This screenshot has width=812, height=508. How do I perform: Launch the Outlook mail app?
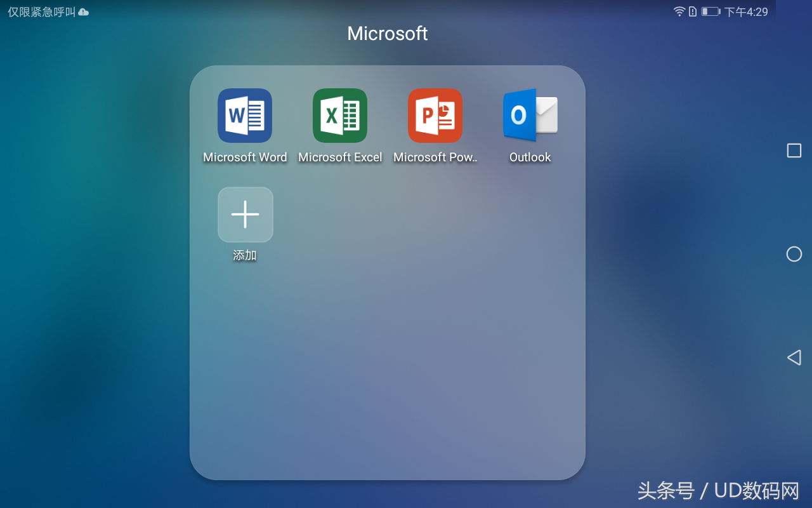click(530, 116)
